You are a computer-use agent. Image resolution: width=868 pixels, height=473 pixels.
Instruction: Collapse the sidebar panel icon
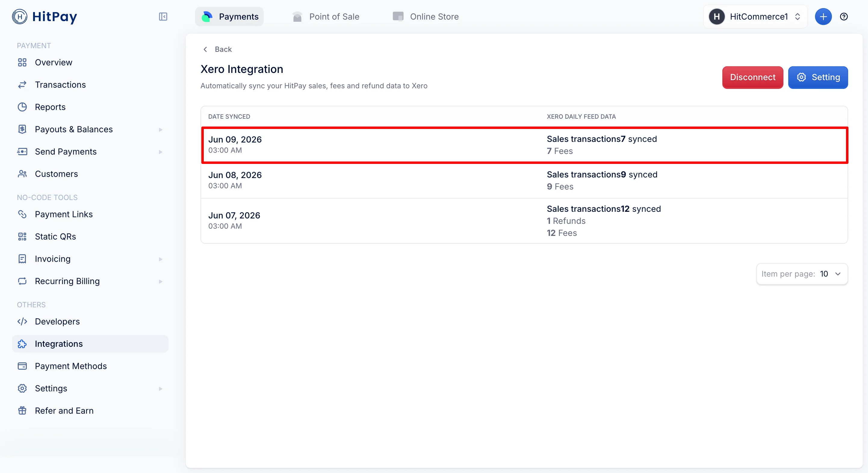(x=163, y=17)
